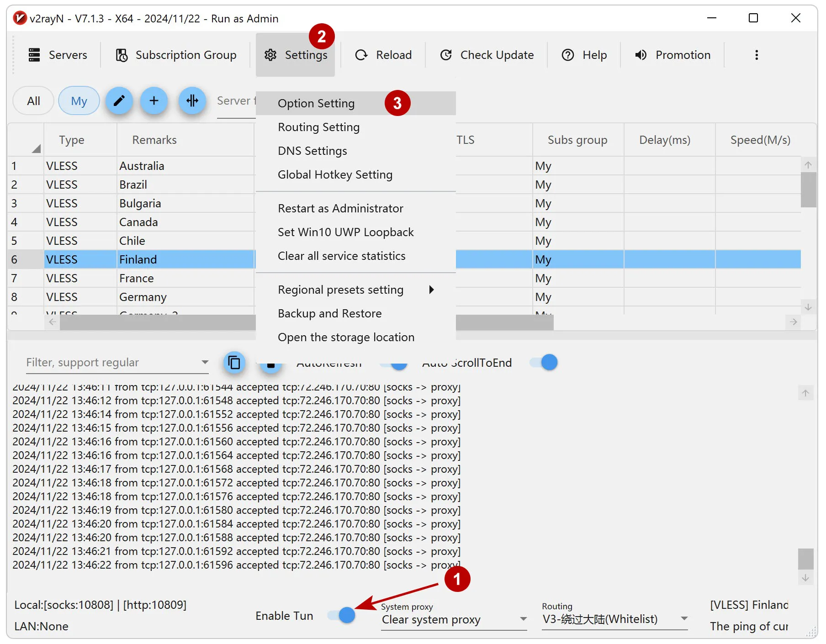Select Global Hotkey Setting
826x644 pixels.
coord(356,174)
